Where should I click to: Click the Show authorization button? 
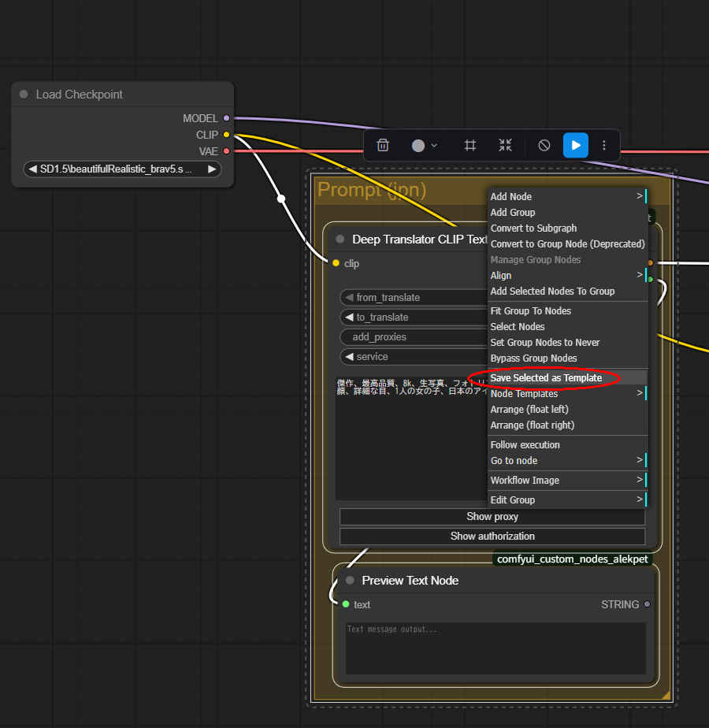point(492,537)
